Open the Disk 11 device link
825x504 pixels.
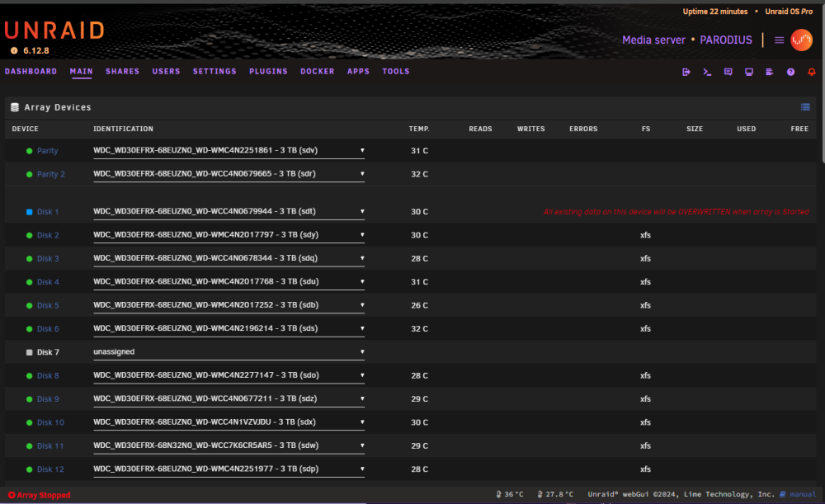[x=50, y=446]
